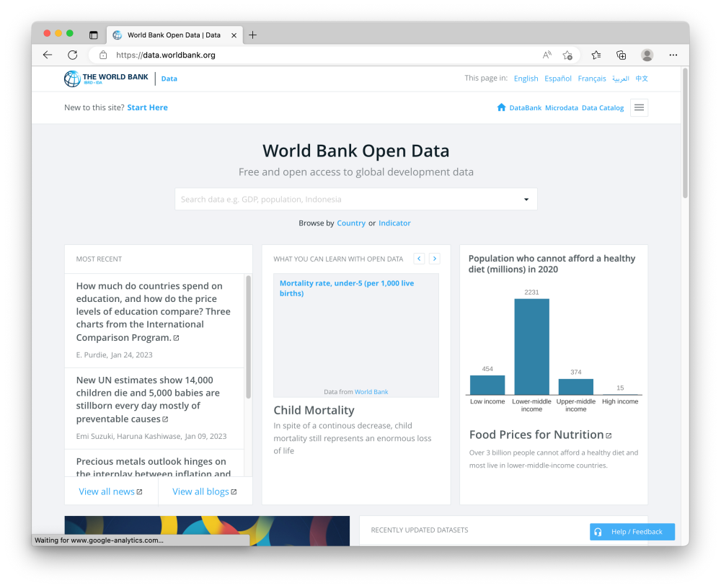Open the DataBank link
Image resolution: width=721 pixels, height=588 pixels.
click(525, 107)
